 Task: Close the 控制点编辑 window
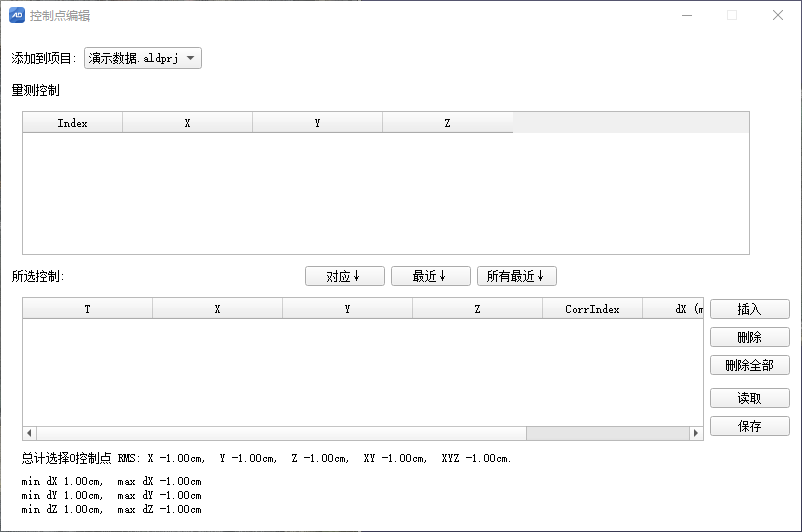pos(778,15)
